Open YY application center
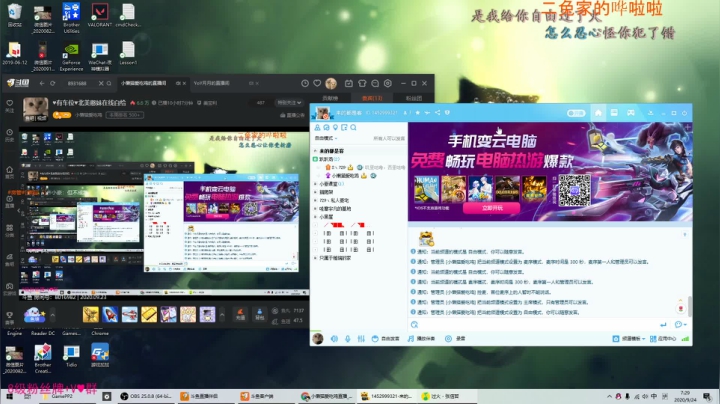The height and width of the screenshot is (404, 720). [x=663, y=339]
